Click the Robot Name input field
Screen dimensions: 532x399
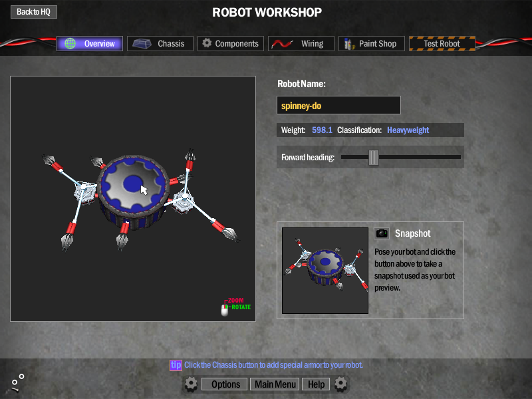[338, 105]
